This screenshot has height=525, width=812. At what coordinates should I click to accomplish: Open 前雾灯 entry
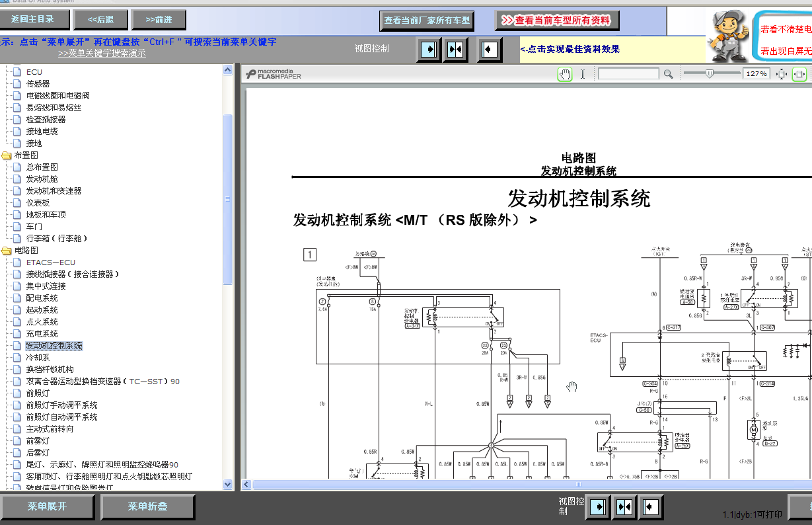click(38, 441)
